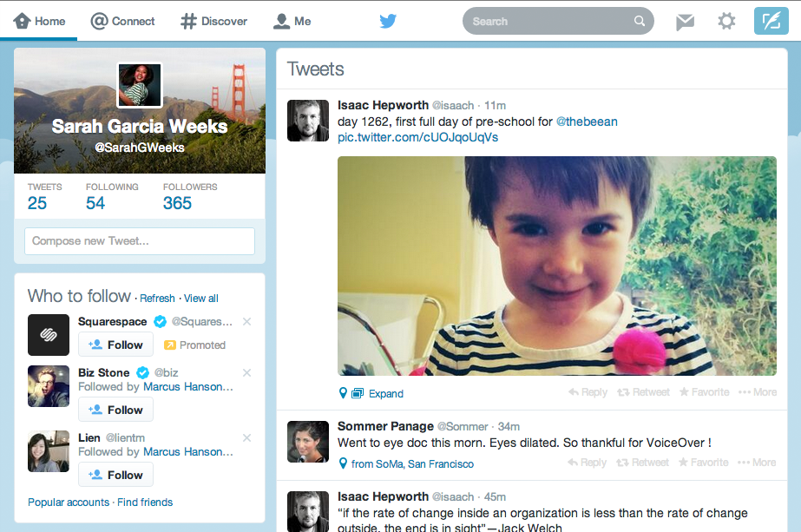
Task: Click Isaac Hepworth name on 11m tweet
Action: [x=383, y=105]
